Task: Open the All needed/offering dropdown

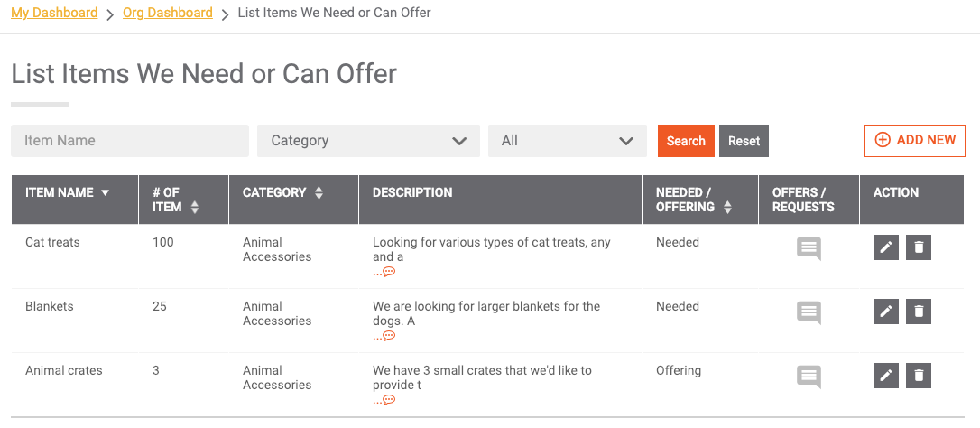Action: pos(568,141)
